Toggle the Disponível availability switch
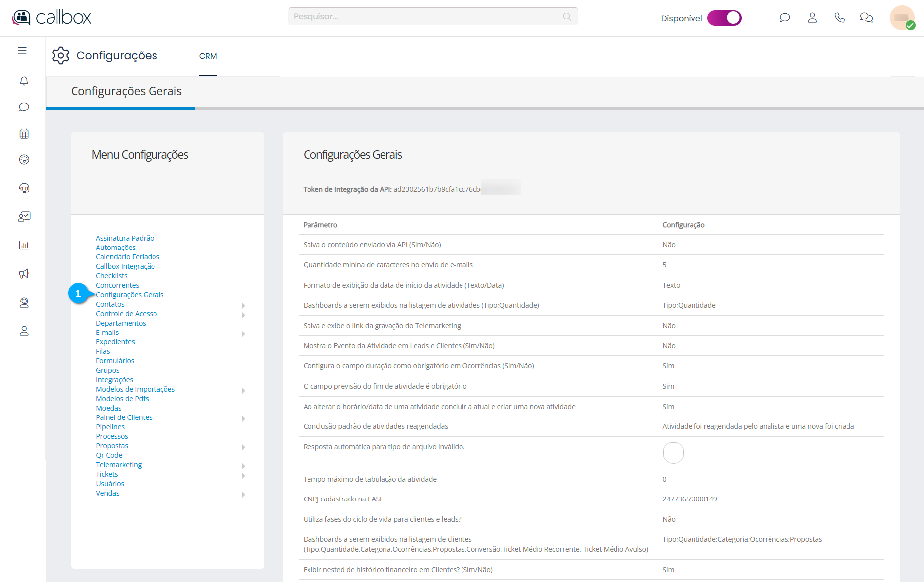This screenshot has width=924, height=582. [x=724, y=18]
